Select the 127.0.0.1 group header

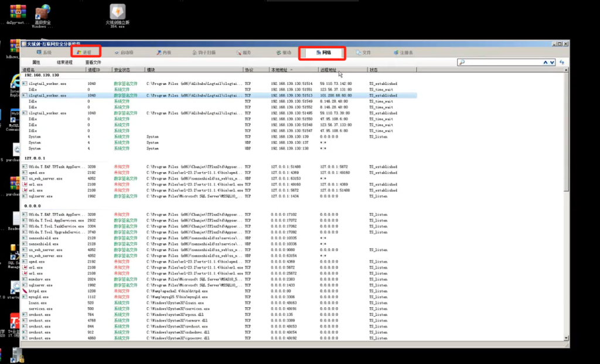[35, 158]
